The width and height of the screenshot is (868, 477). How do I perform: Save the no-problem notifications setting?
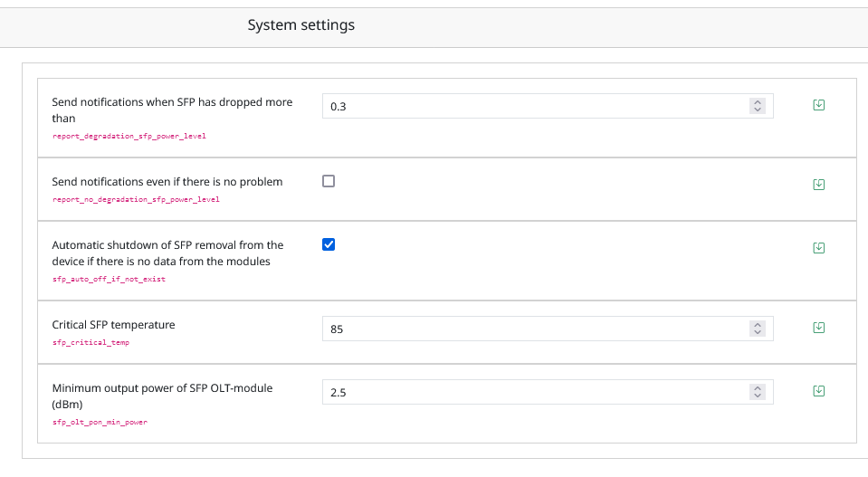(819, 185)
